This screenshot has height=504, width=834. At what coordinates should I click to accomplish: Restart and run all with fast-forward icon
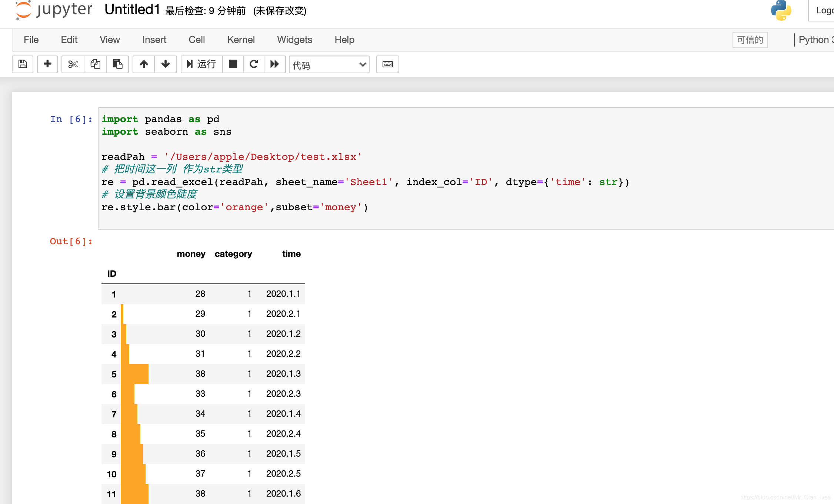(x=274, y=64)
